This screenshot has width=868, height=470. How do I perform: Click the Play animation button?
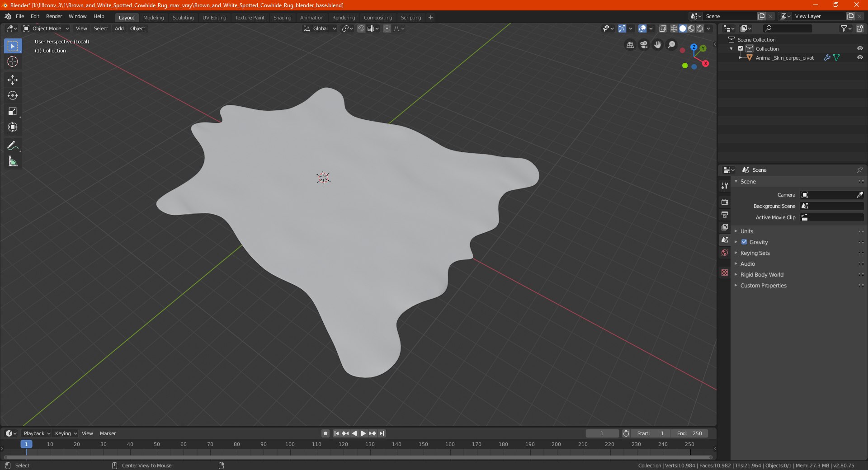click(363, 433)
